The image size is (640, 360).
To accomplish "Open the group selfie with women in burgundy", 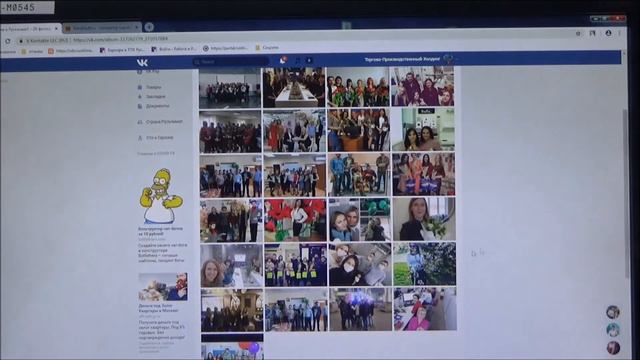I will 422,87.
